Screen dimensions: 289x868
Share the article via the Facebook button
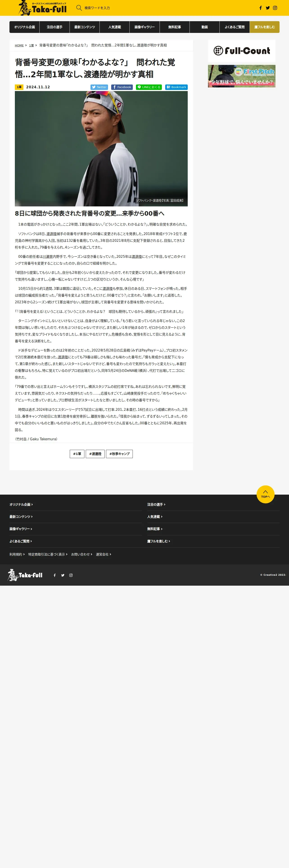click(122, 87)
